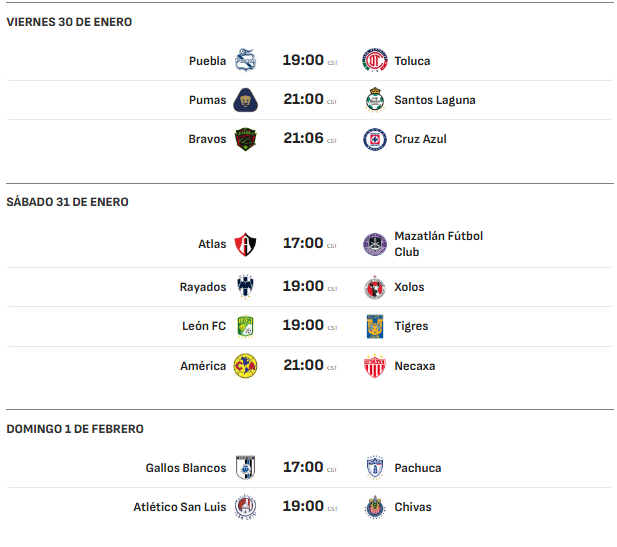Click the Atlas team shield
Screen dimensions: 617x547
pos(246,244)
